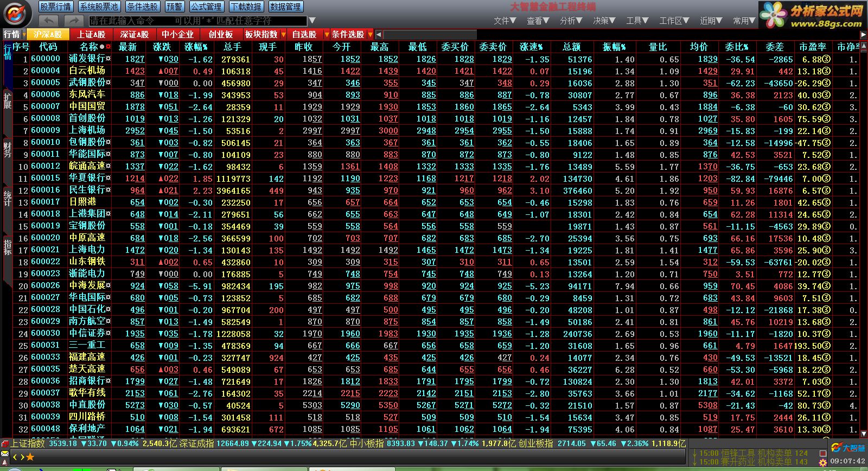Switch to the 上证A股 tab

click(x=91, y=34)
